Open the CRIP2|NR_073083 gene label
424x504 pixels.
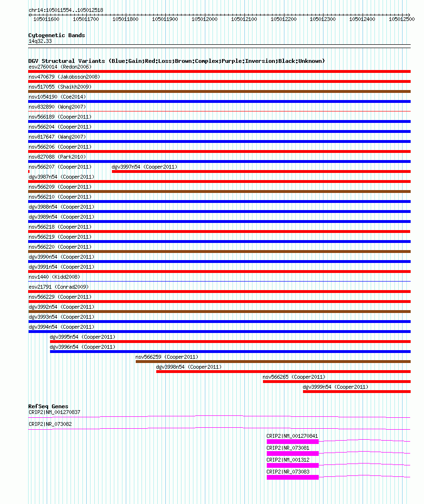[x=288, y=472]
